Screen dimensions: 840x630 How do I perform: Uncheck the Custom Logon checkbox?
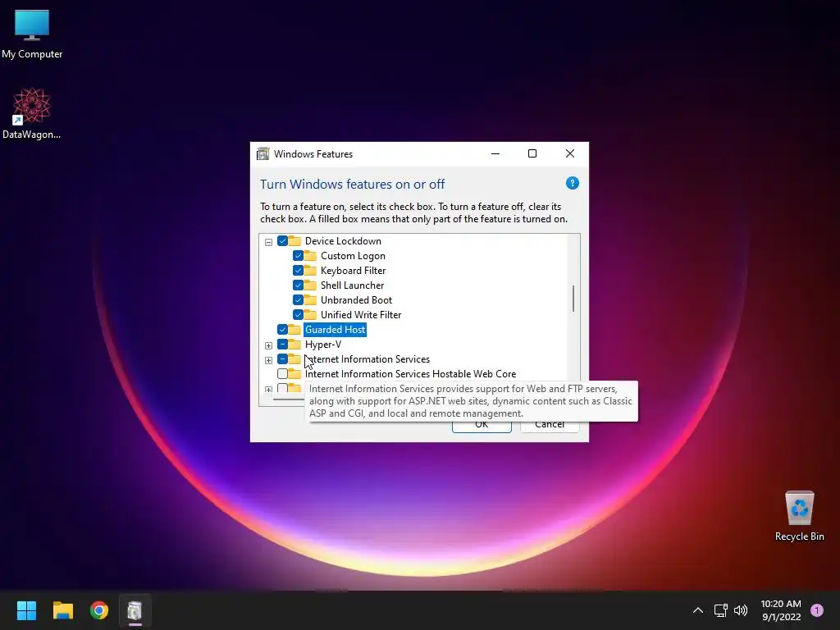(298, 256)
